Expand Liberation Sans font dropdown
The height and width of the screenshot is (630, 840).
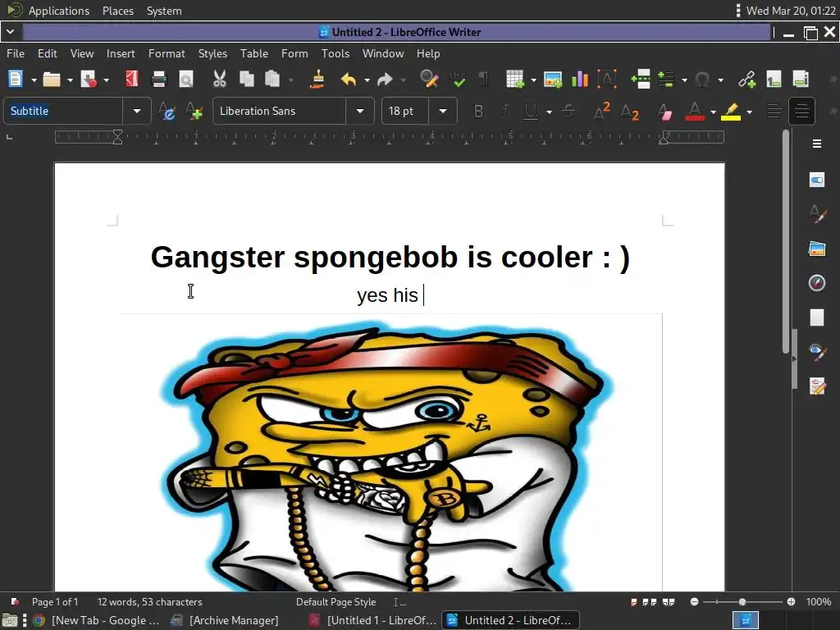click(x=360, y=112)
